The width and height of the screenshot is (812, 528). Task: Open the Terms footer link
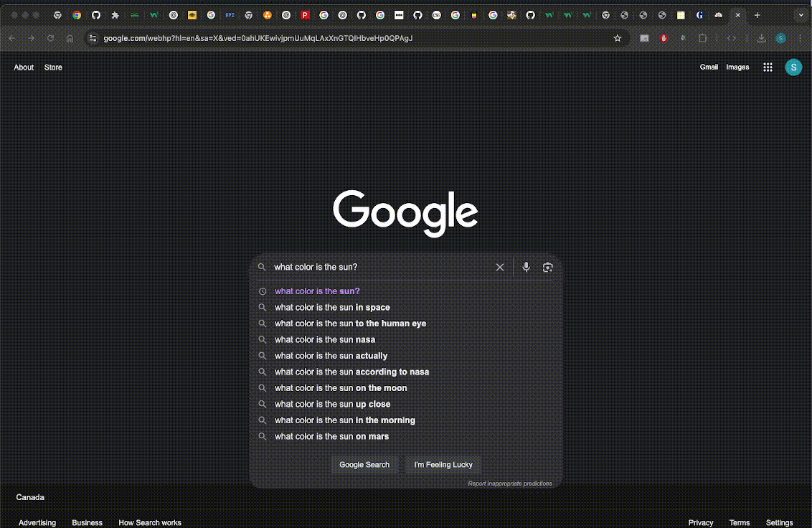[x=740, y=522]
